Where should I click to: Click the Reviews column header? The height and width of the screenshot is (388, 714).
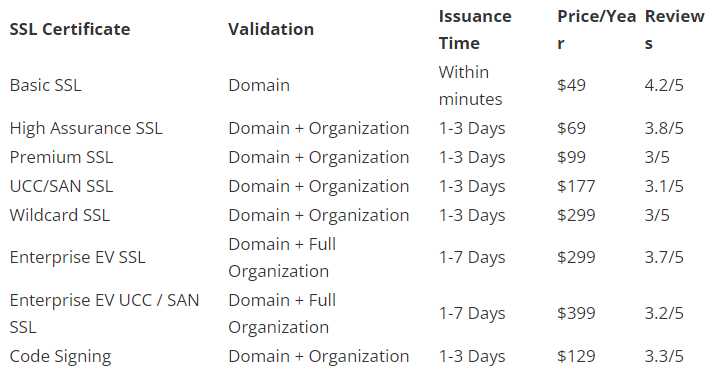click(x=674, y=30)
